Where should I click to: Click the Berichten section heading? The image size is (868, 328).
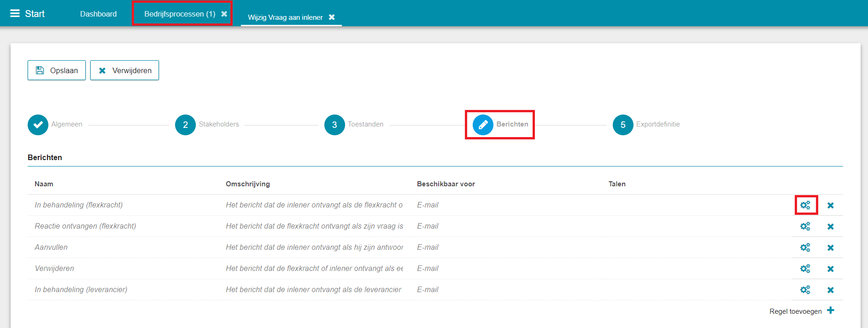pyautogui.click(x=45, y=157)
